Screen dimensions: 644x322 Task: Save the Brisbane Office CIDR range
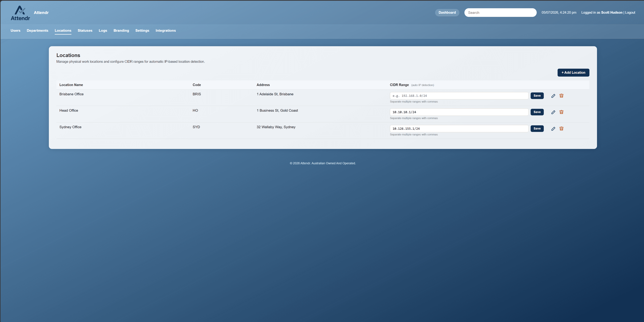pos(537,96)
